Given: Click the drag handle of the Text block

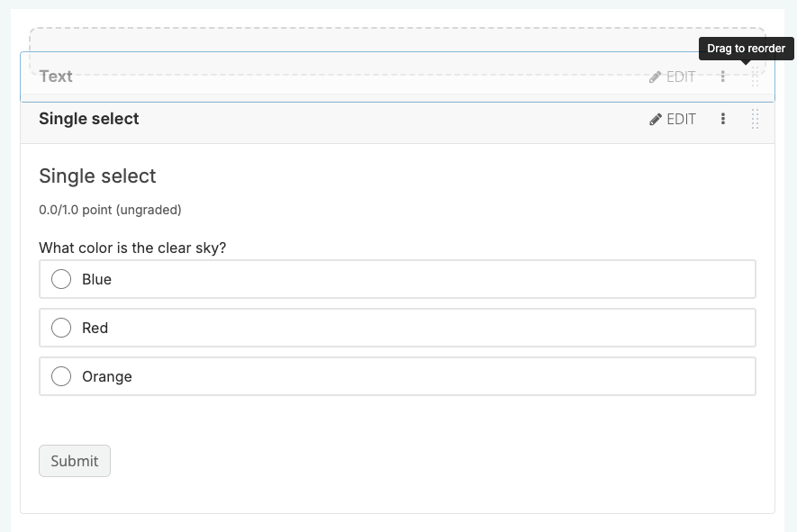Looking at the screenshot, I should click(756, 77).
